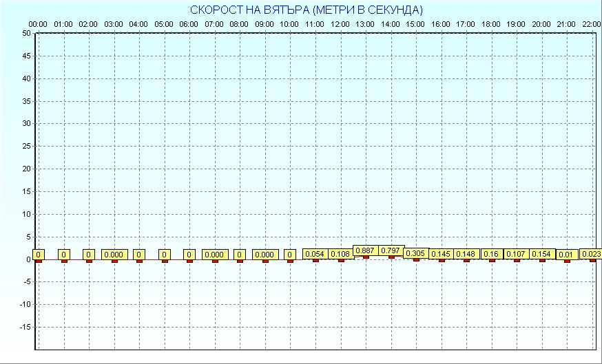Select the 0.108 value label
The width and height of the screenshot is (602, 364).
[340, 255]
